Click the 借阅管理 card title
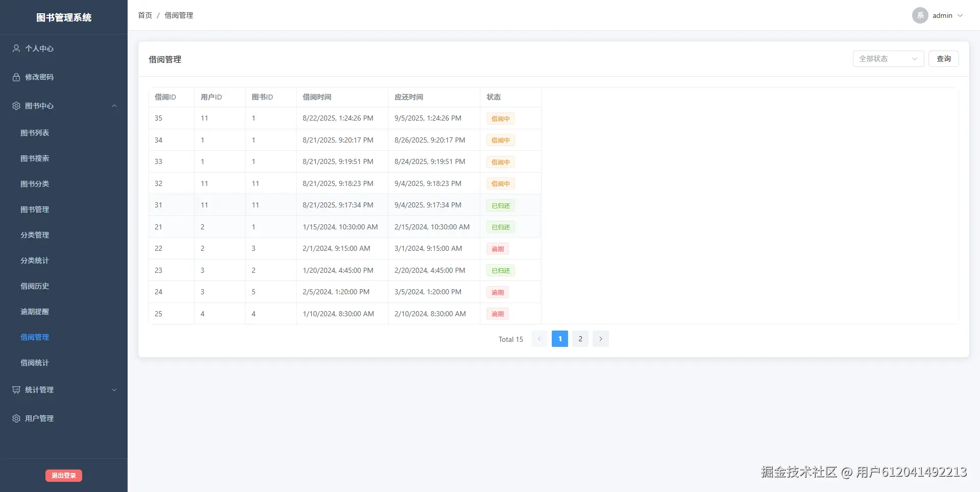Screen dimensions: 980x492 pos(165,59)
